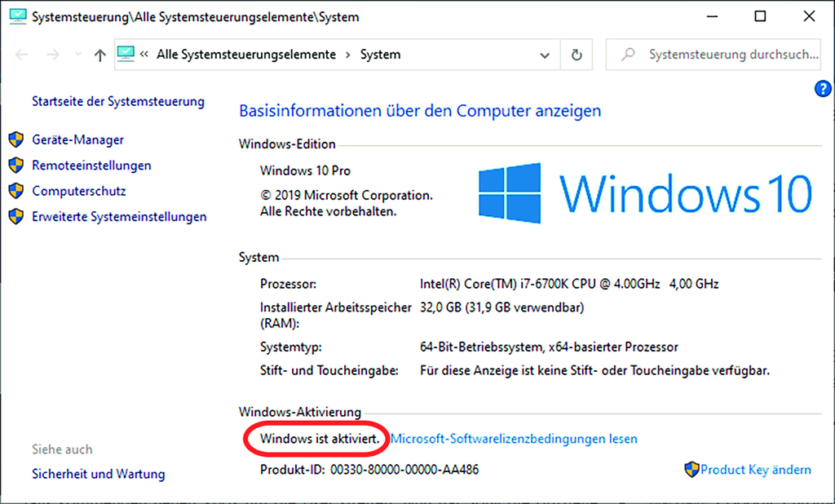Go up one level with Up arrow

click(x=99, y=55)
